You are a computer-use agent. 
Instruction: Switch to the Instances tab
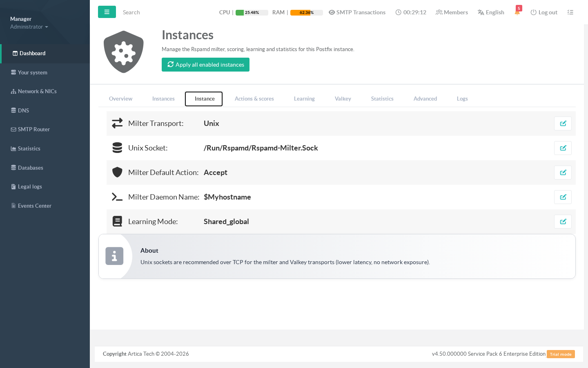point(163,99)
